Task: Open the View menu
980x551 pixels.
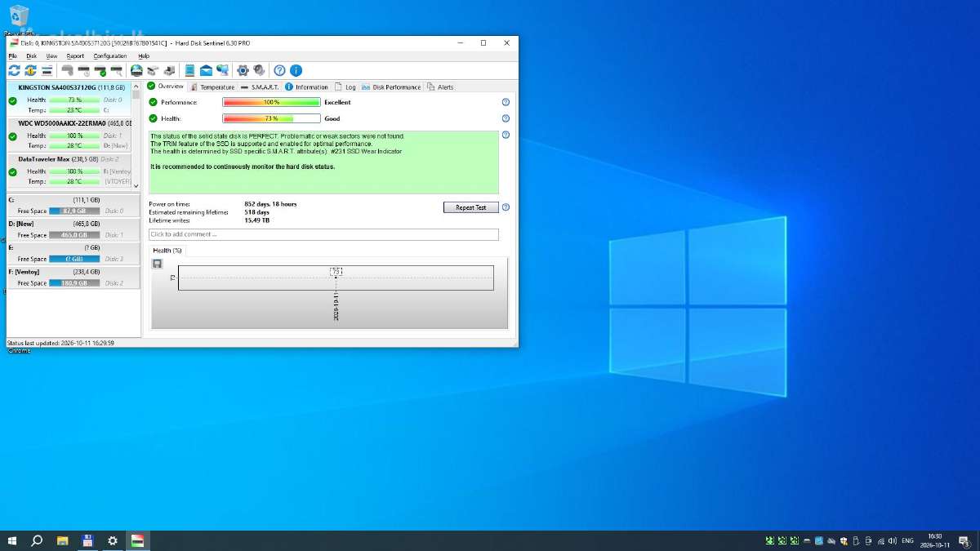Action: tap(51, 56)
